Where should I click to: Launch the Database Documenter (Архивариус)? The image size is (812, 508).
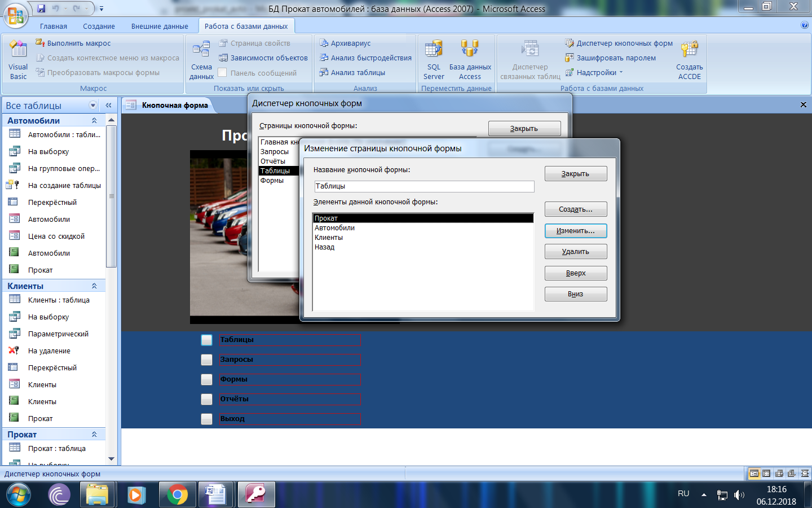[345, 43]
